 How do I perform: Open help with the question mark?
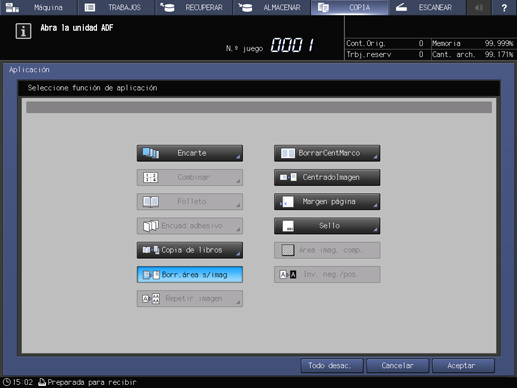504,7
